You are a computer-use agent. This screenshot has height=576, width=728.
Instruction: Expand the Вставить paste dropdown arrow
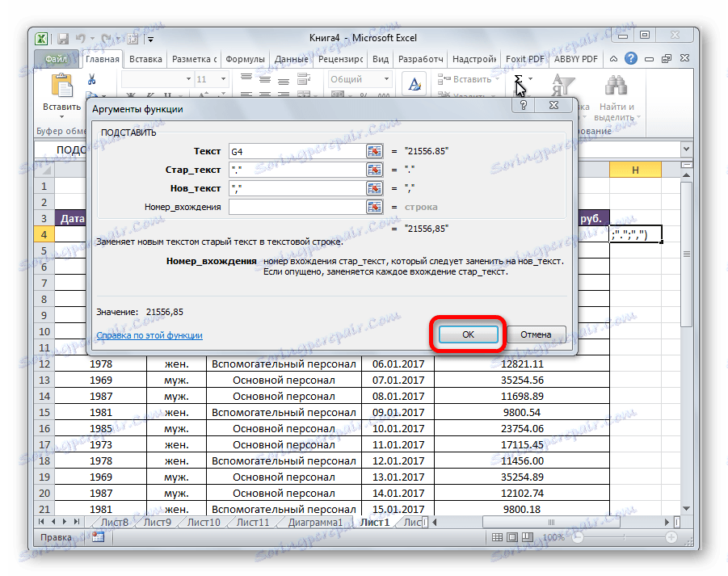(61, 117)
